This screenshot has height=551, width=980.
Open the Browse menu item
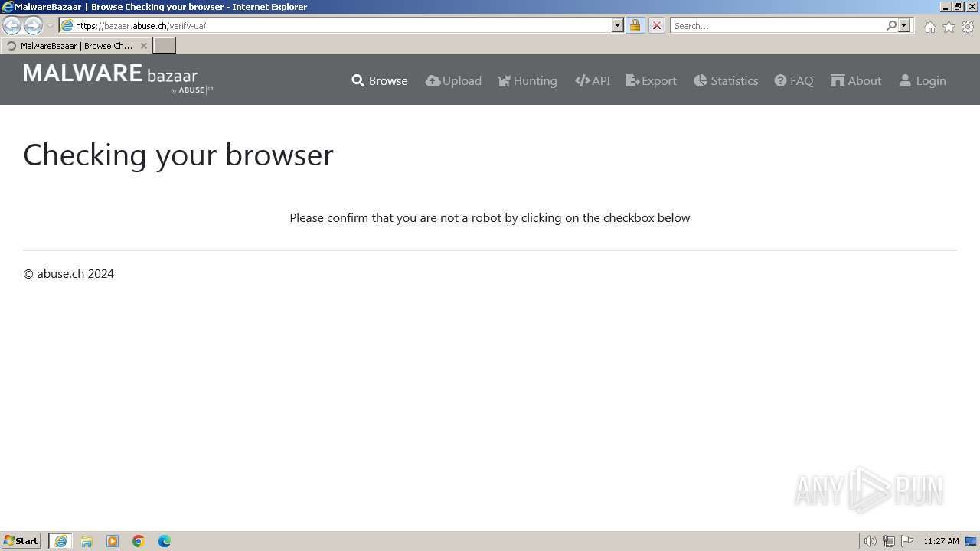380,80
